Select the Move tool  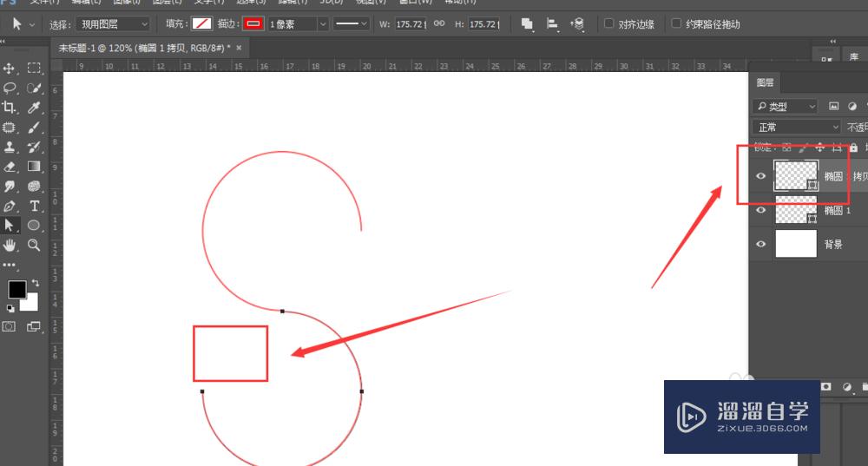[9, 68]
